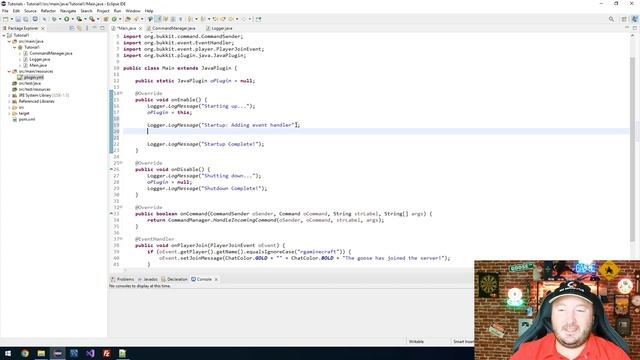This screenshot has width=640, height=360.
Task: Open the Search magnifier icon at toolbar right
Action: [x=611, y=19]
